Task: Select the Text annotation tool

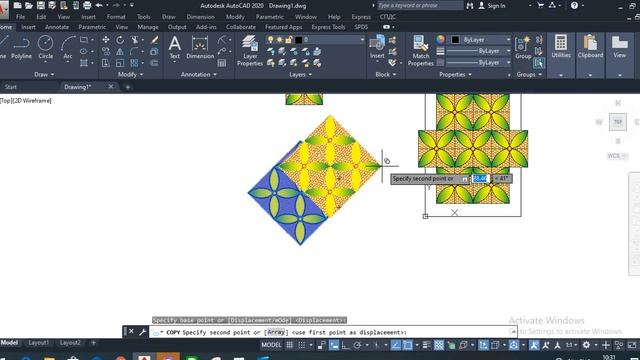Action: click(175, 48)
